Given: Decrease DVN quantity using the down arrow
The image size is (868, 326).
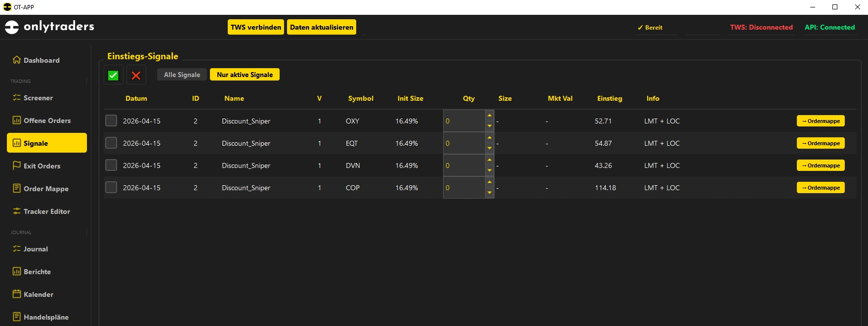Looking at the screenshot, I should (490, 170).
